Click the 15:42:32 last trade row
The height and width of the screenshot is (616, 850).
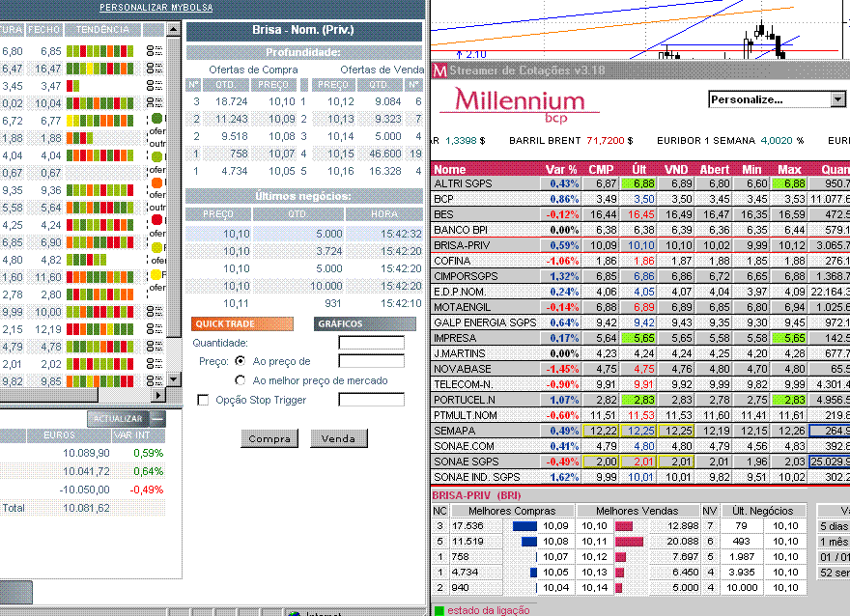pyautogui.click(x=304, y=234)
